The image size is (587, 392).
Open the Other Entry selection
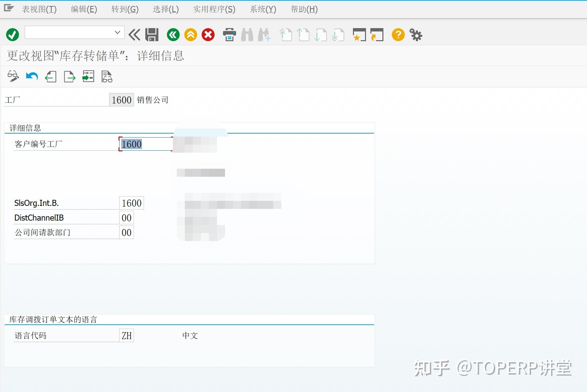[x=88, y=76]
